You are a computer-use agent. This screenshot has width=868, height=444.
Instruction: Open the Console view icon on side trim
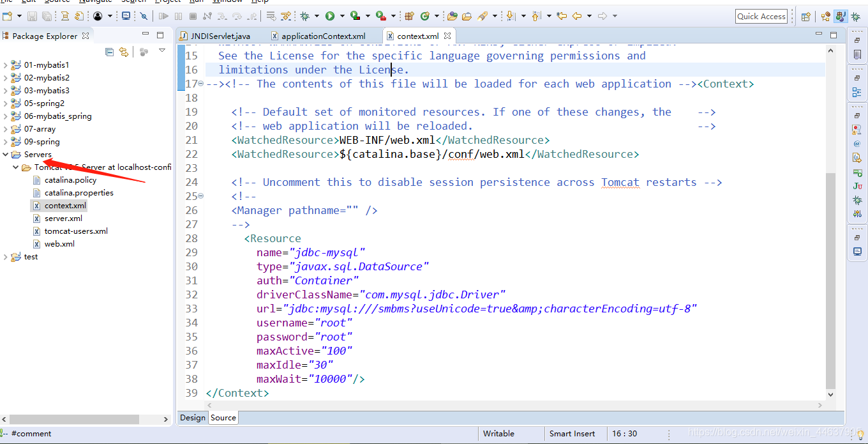857,252
